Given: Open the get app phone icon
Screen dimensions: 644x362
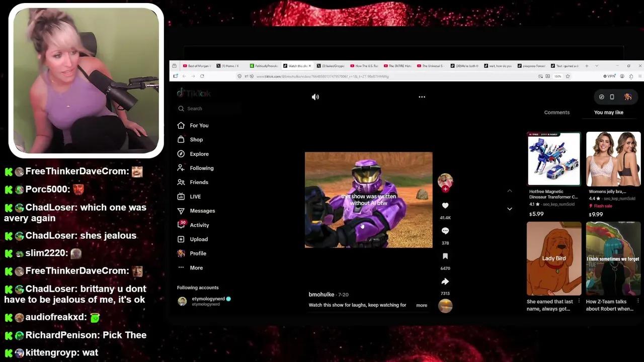Looking at the screenshot, I should point(612,97).
